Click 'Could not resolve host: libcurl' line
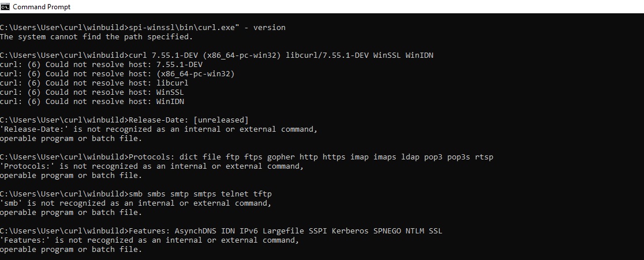The width and height of the screenshot is (644, 260). coord(94,83)
